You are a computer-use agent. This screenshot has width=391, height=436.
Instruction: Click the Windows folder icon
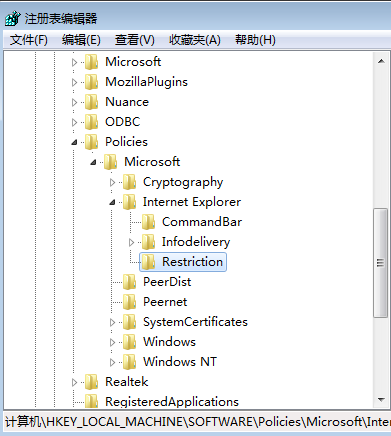pyautogui.click(x=129, y=342)
